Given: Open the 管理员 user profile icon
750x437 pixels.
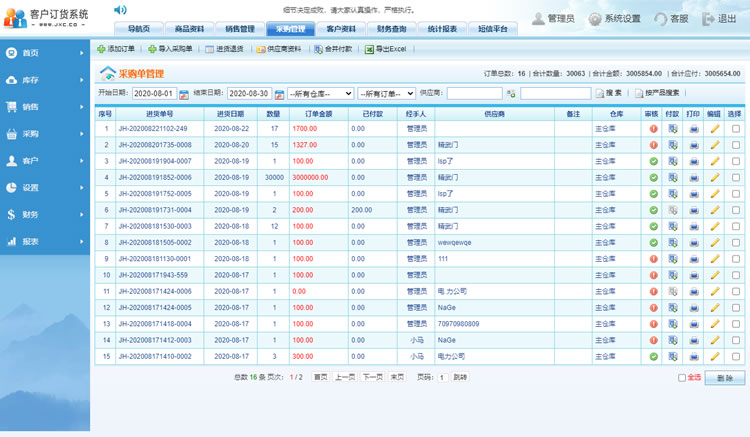Looking at the screenshot, I should [538, 19].
